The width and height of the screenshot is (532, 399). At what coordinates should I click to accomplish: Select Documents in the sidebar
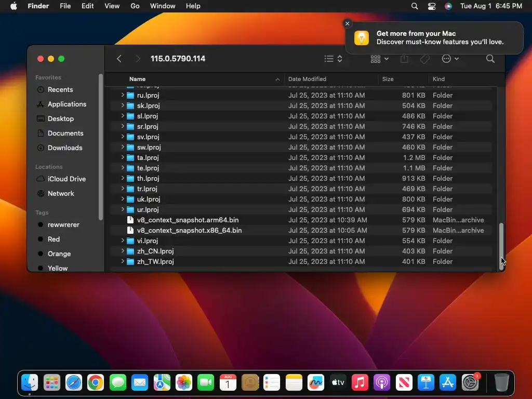[65, 134]
